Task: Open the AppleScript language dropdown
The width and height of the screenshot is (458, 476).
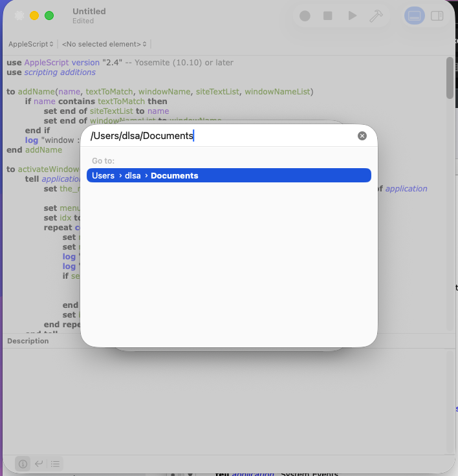Action: (x=31, y=44)
